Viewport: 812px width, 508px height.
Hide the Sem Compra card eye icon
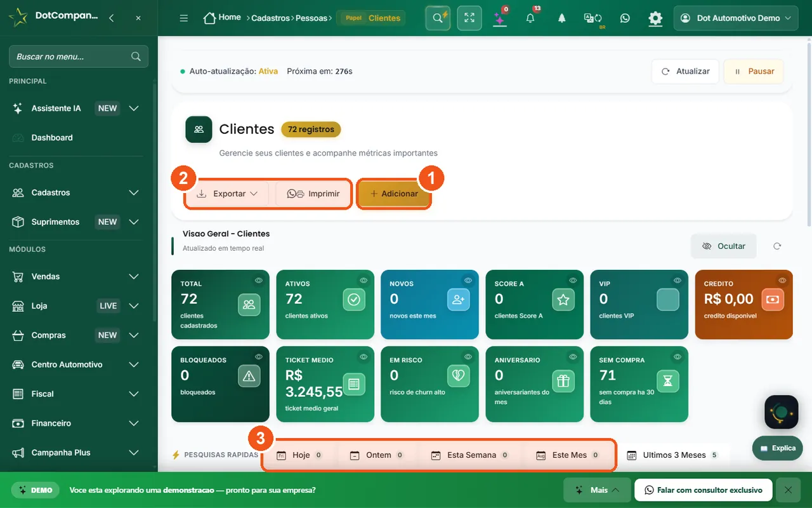pos(678,356)
